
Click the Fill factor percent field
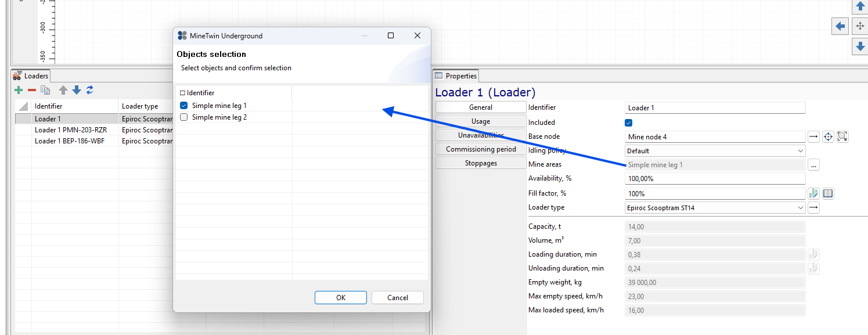pyautogui.click(x=715, y=193)
